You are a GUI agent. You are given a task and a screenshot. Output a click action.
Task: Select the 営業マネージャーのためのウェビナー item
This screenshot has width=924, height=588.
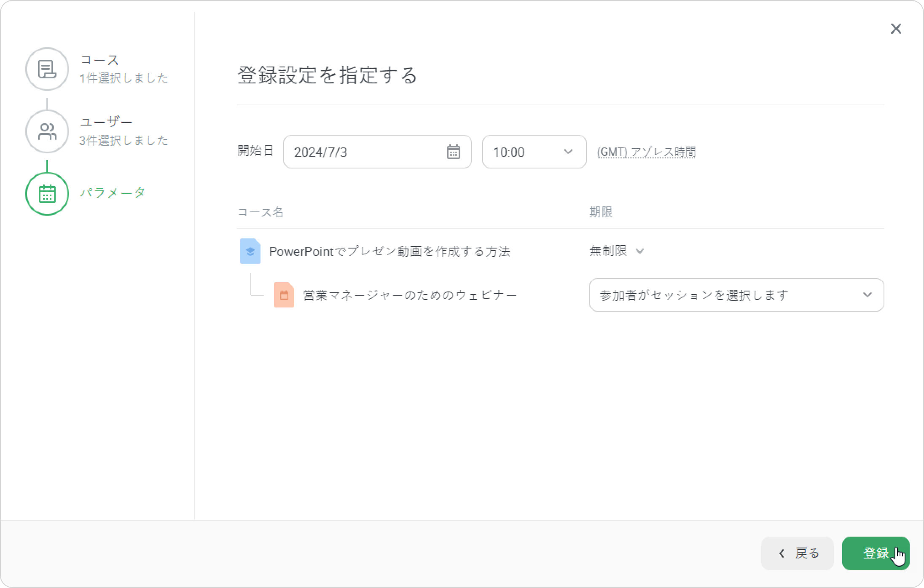pyautogui.click(x=409, y=295)
